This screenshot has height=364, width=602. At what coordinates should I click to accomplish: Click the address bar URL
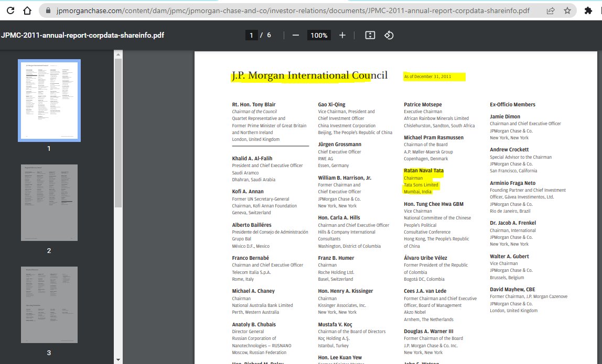tap(293, 11)
